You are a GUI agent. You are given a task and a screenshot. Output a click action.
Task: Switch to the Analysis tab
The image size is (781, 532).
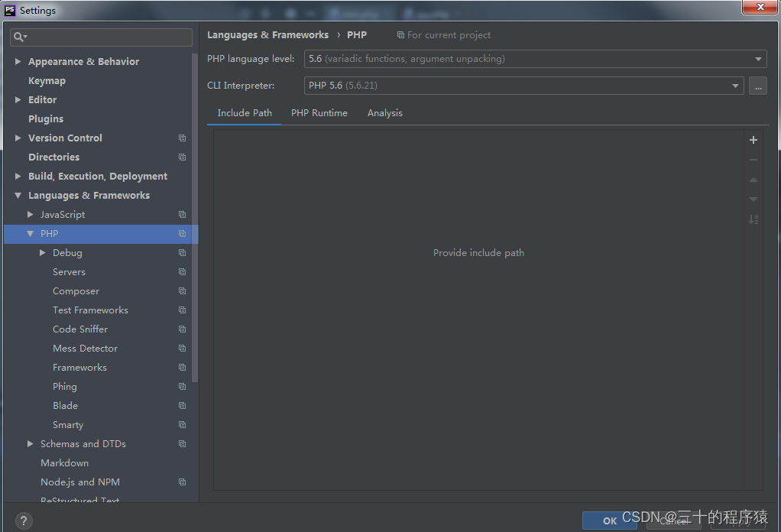[x=385, y=113]
